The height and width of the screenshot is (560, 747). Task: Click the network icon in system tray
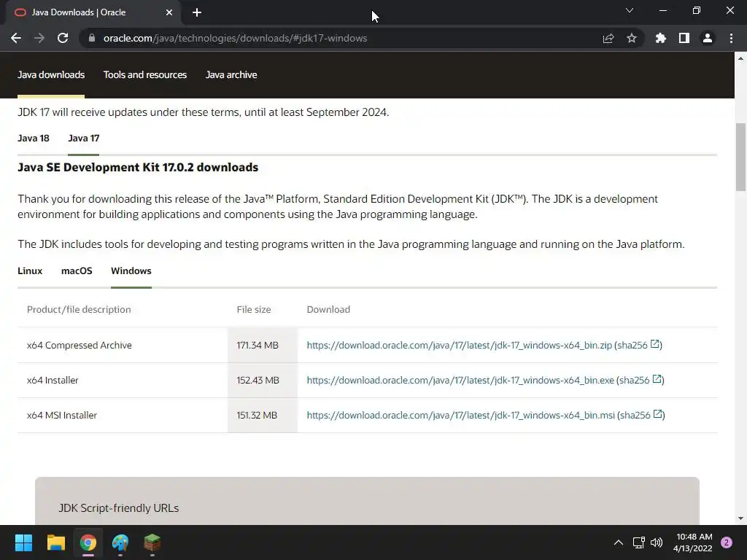click(639, 542)
